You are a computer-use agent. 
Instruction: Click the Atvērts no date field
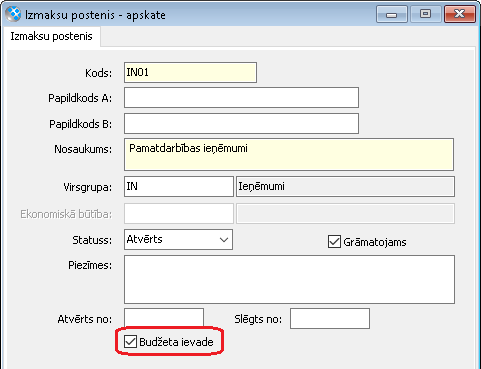point(164,318)
